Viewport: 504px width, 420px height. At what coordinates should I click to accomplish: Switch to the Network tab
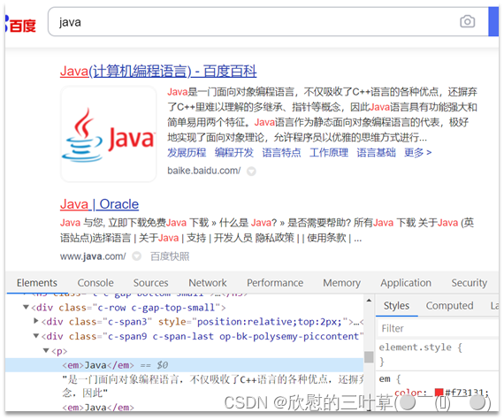pyautogui.click(x=208, y=283)
